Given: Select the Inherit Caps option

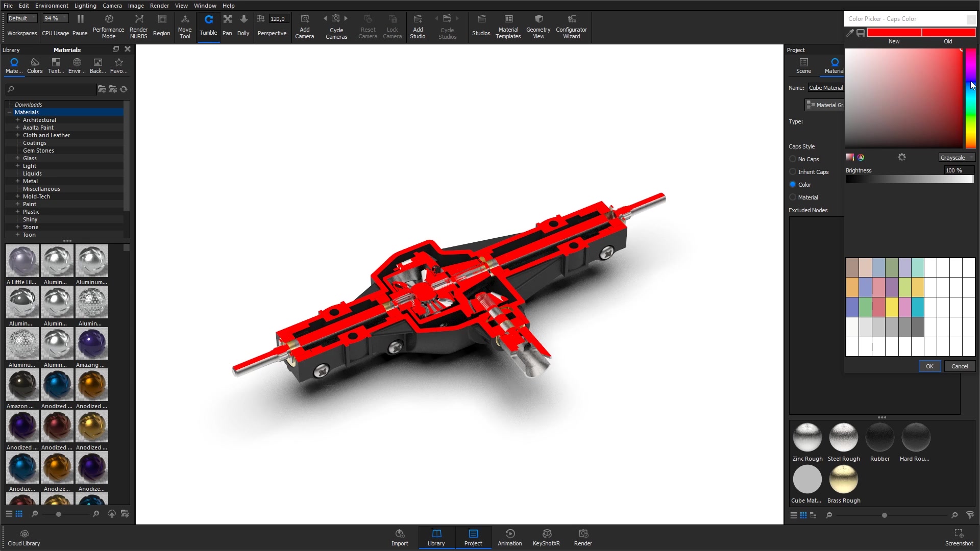Looking at the screenshot, I should [x=793, y=172].
